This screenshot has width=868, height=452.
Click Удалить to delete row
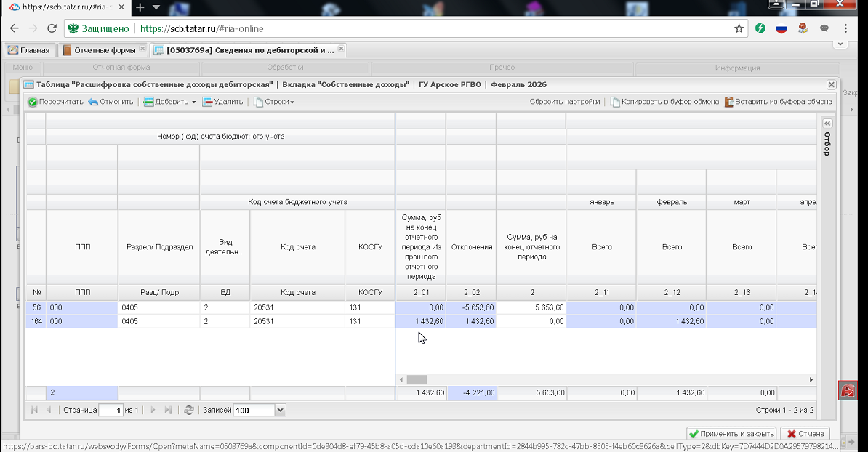click(223, 102)
